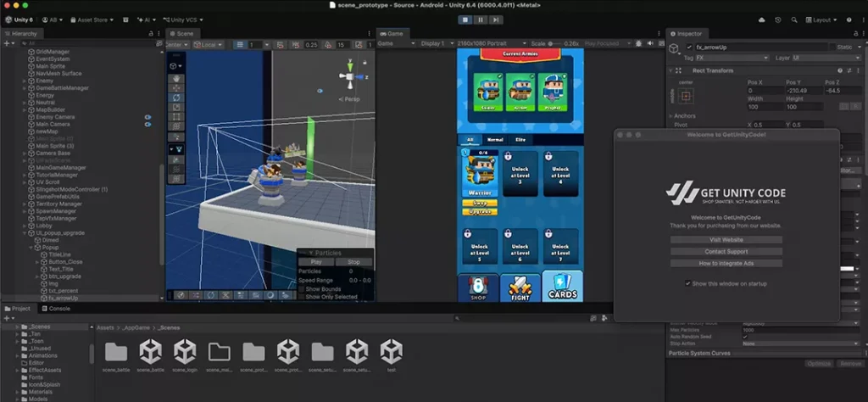Select the Move tool in Scene toolbar
The image size is (868, 402).
click(176, 88)
